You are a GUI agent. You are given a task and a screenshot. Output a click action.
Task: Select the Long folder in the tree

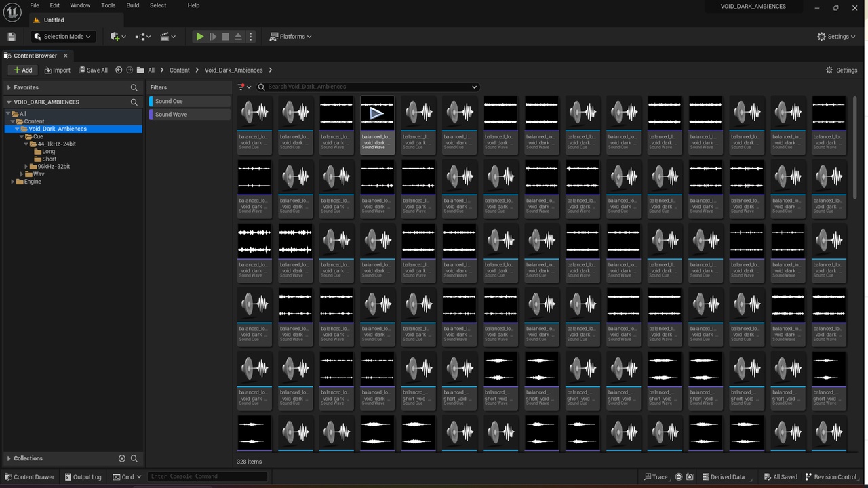point(49,151)
